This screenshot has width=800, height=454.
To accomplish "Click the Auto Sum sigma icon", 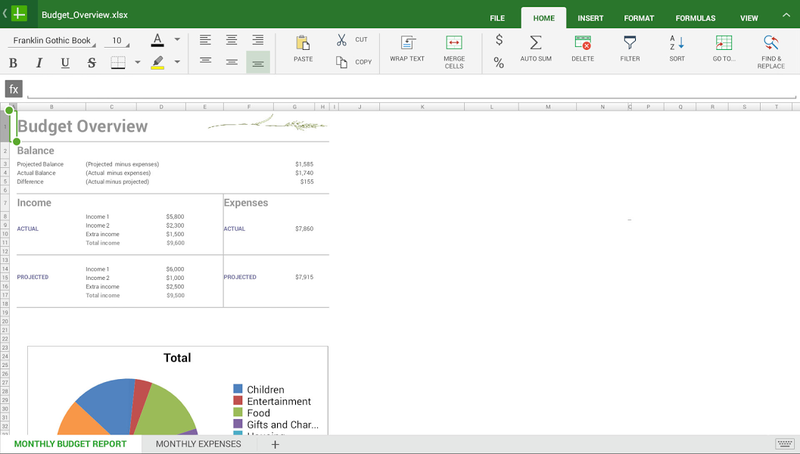I will [x=536, y=42].
